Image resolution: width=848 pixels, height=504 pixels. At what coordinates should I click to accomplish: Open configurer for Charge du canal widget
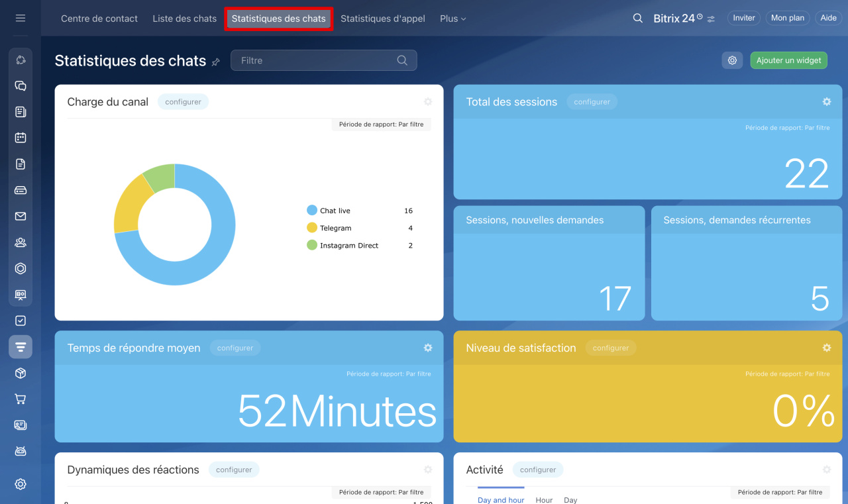[x=183, y=102]
